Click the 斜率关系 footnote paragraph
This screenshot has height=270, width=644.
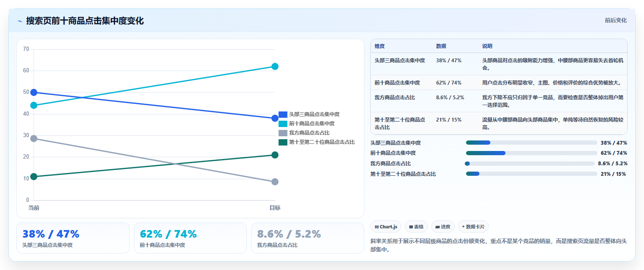coord(499,245)
